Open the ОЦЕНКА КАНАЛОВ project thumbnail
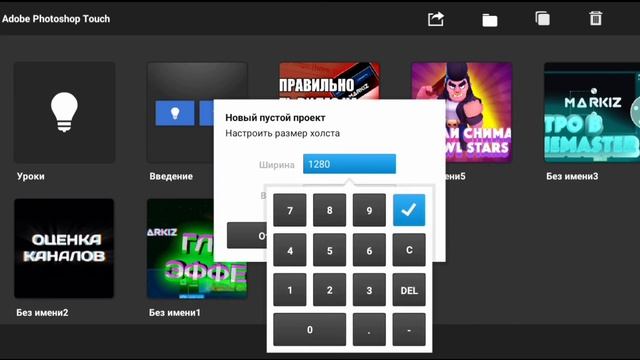The image size is (640, 360). point(64,248)
